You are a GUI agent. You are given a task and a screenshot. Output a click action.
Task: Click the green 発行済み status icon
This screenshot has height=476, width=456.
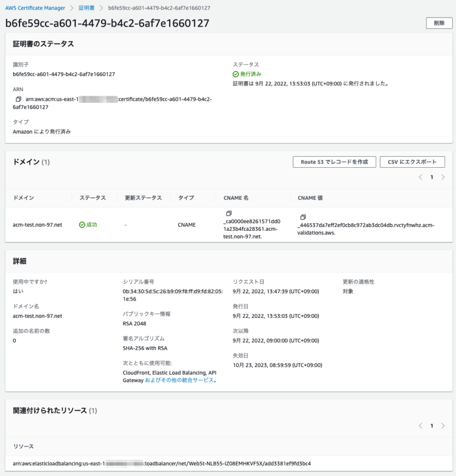coord(235,74)
